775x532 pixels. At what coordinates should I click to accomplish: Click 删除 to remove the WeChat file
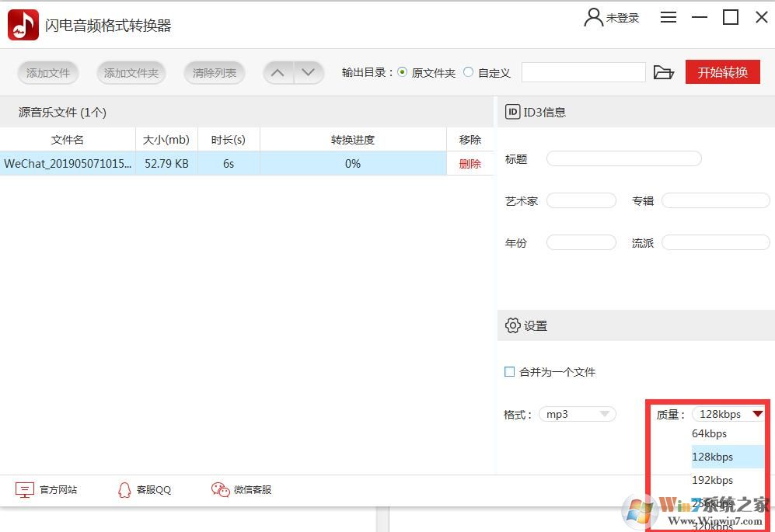point(470,164)
